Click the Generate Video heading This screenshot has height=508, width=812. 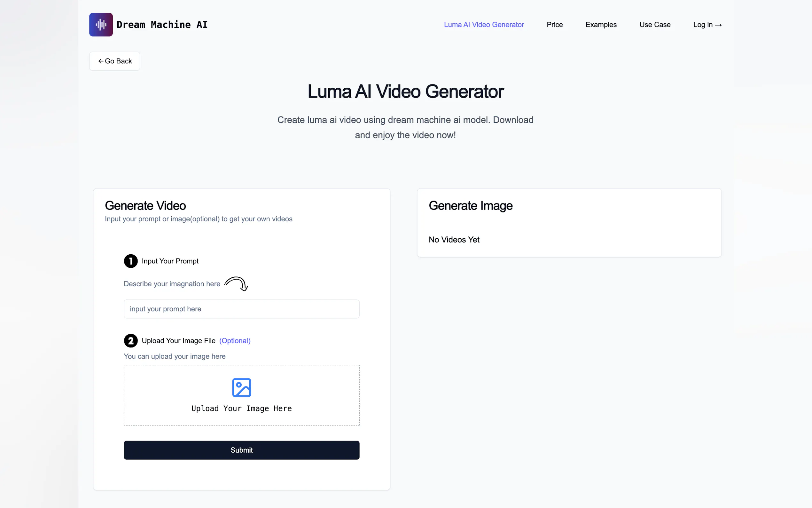tap(145, 206)
